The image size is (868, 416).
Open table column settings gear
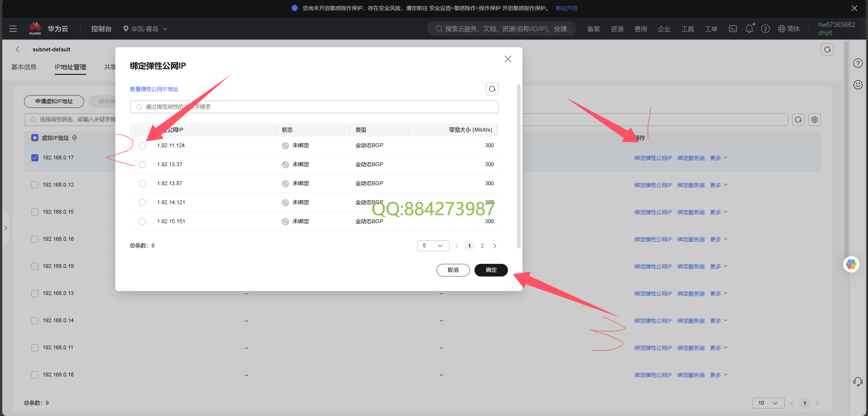click(814, 120)
